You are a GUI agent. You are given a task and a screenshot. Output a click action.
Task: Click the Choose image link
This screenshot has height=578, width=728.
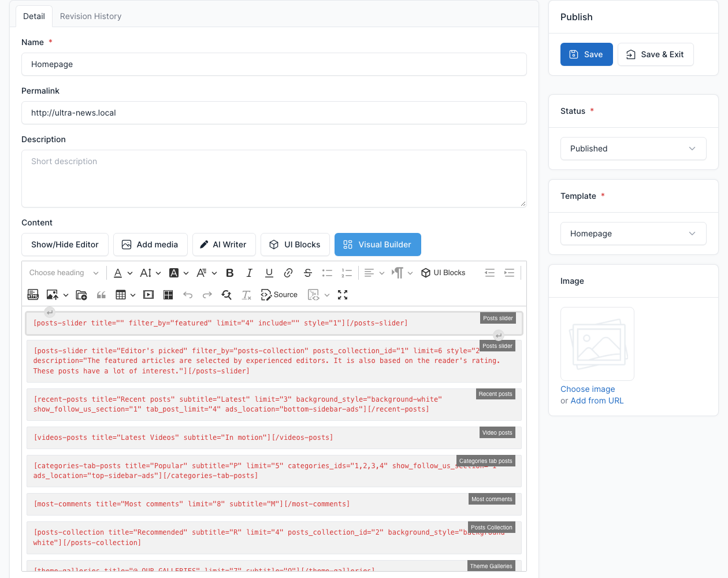point(588,389)
